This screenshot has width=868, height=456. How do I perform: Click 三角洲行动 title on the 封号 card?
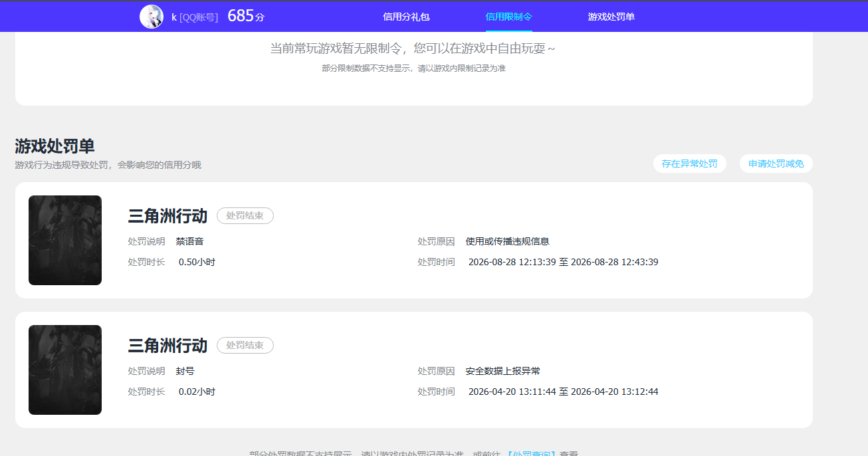[167, 346]
